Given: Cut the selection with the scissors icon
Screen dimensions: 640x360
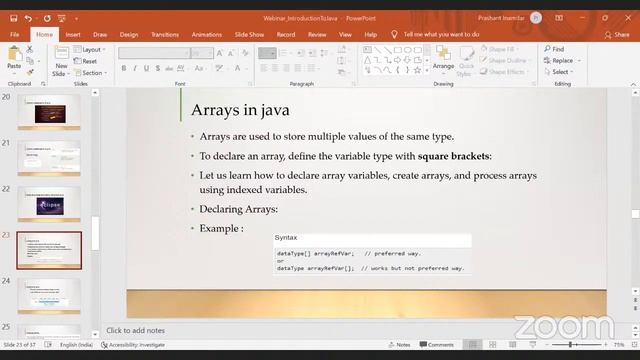Looking at the screenshot, I should 30,49.
